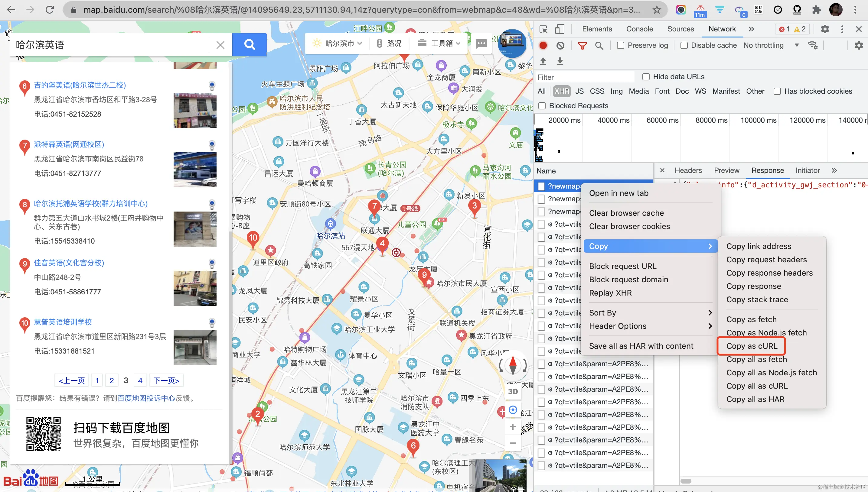Click Import HAR file icon
Screen dimensions: 868x492
tap(543, 61)
